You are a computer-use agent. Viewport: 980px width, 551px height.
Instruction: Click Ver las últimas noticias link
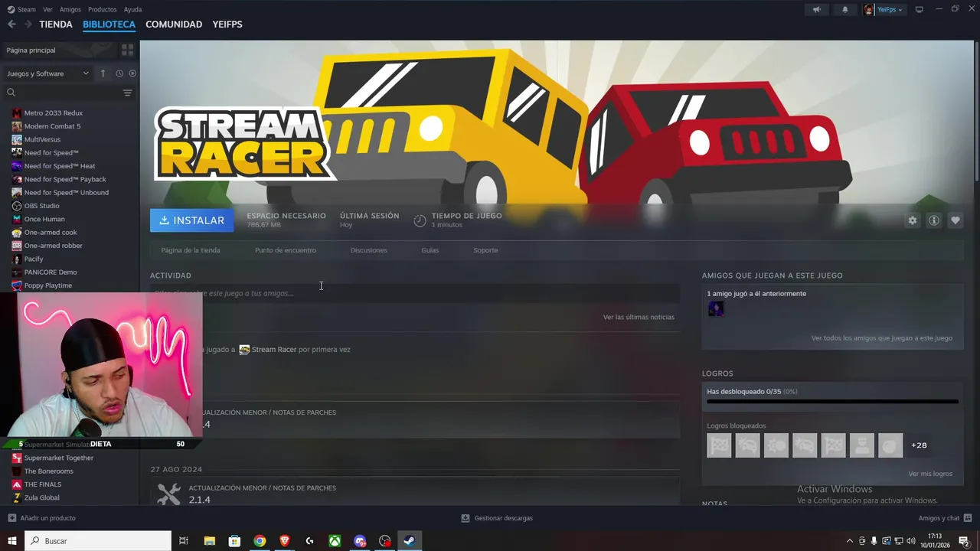[x=639, y=317]
